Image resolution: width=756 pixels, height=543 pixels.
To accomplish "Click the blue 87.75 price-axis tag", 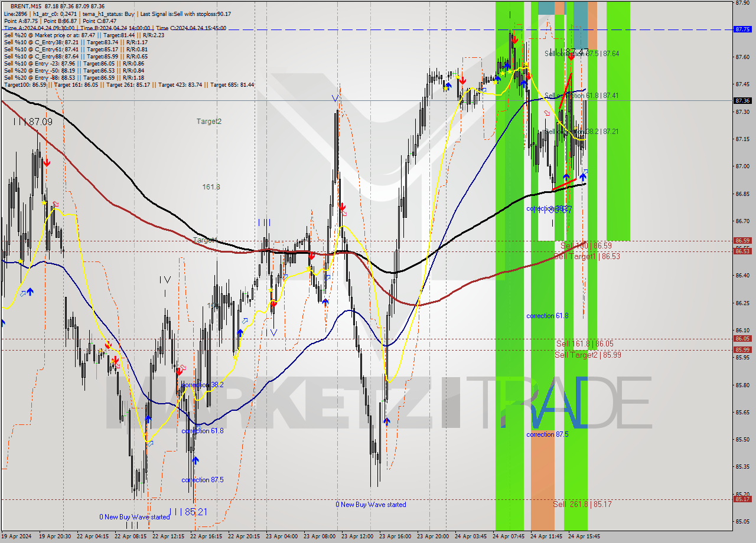I will (x=742, y=29).
